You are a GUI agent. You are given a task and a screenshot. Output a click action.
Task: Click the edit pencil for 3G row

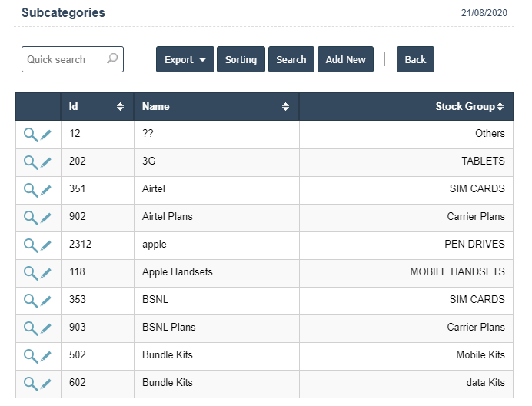click(x=46, y=161)
